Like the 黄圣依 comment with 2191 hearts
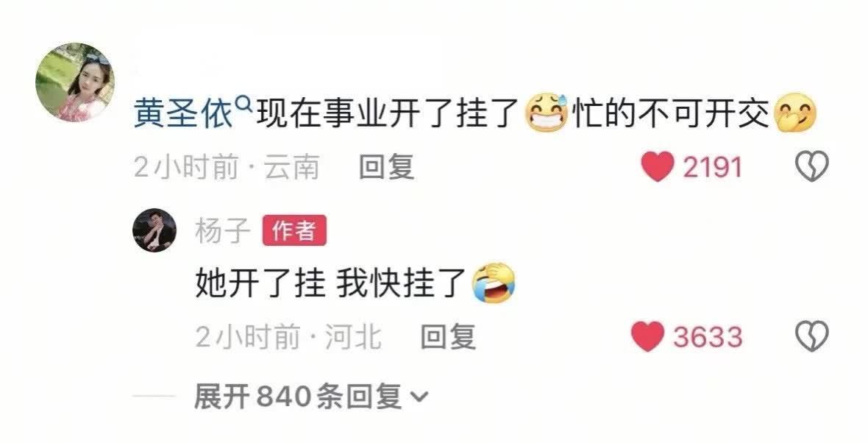Image resolution: width=868 pixels, height=443 pixels. click(x=658, y=166)
